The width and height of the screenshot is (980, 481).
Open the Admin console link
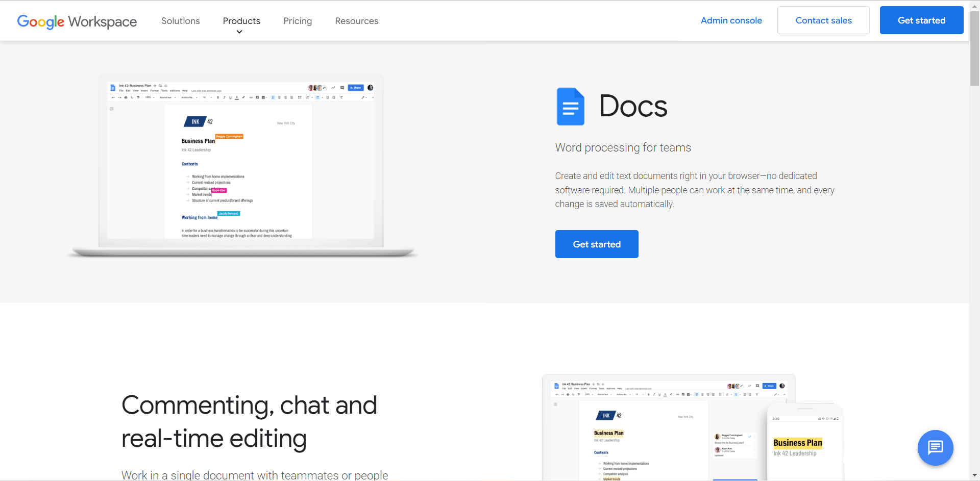731,20
